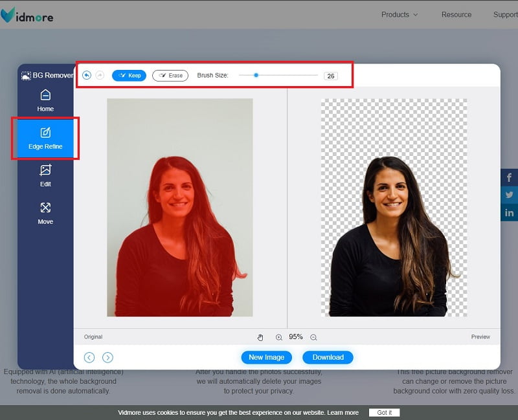Select the Move sidebar tab
This screenshot has height=420, width=518.
45,213
